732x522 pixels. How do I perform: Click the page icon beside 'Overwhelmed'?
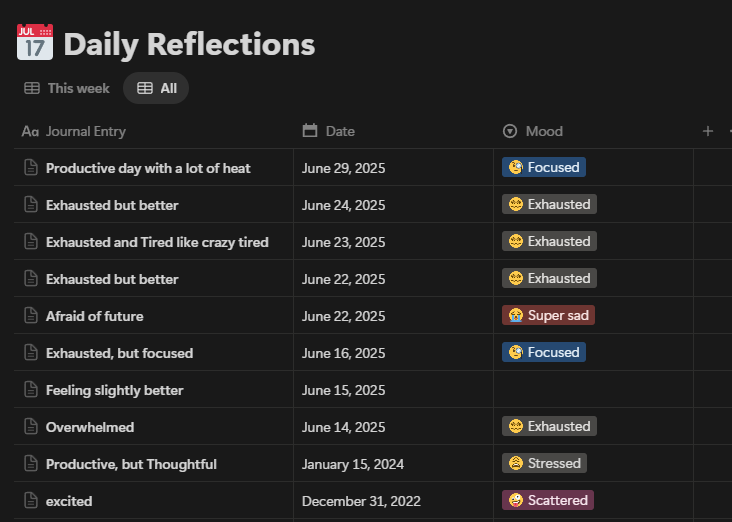30,427
